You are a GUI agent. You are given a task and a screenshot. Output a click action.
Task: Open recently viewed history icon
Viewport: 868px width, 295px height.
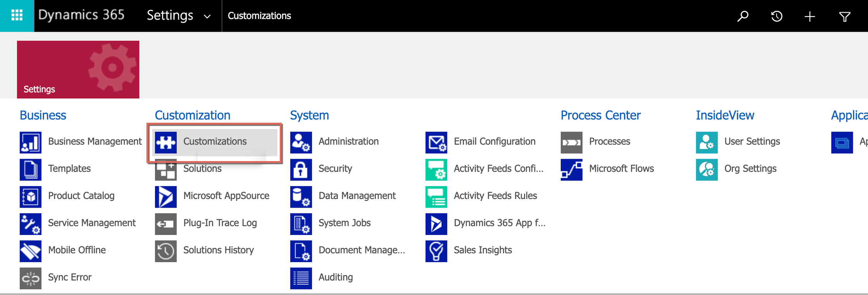[x=777, y=16]
